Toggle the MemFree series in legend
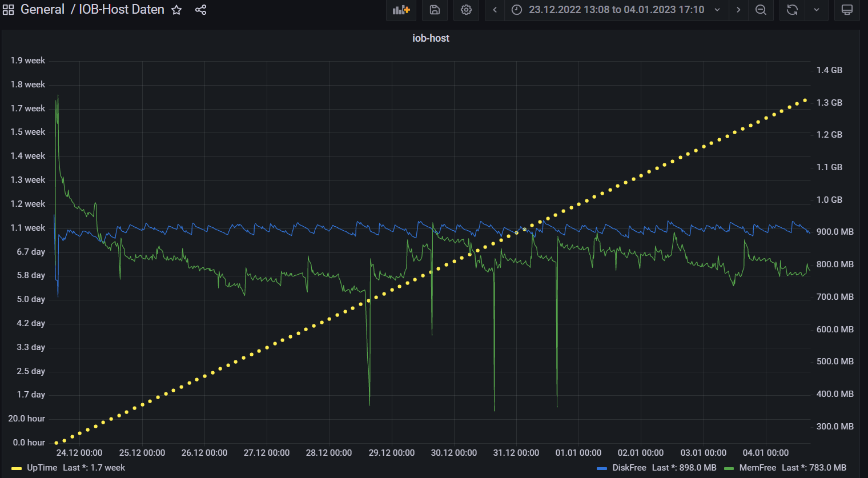 point(757,468)
